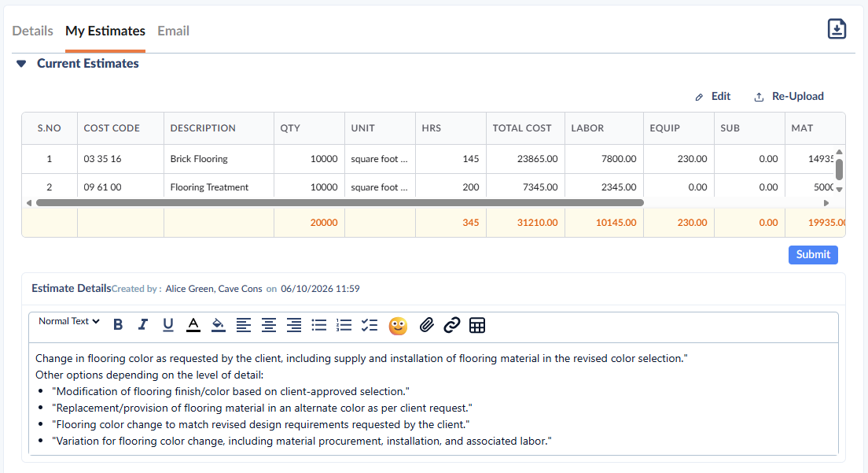Select the Flooring Treatment description cell

click(219, 187)
